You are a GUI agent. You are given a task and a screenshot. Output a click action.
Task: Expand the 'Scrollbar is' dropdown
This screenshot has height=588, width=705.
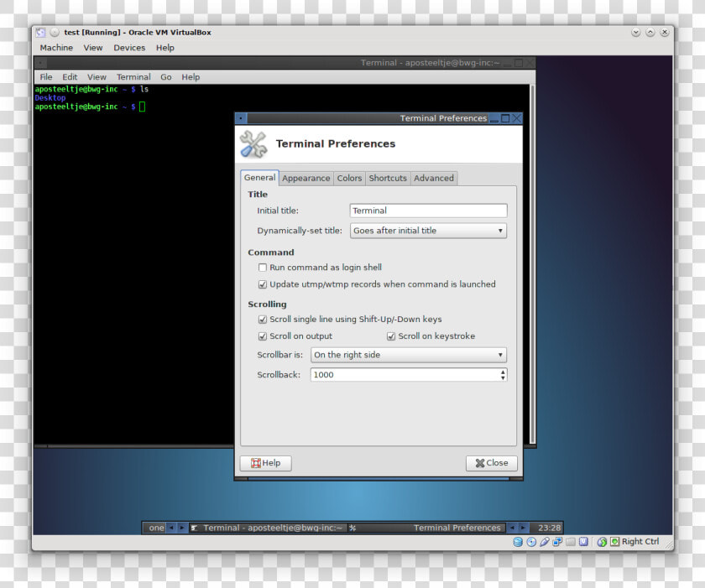[x=409, y=355]
